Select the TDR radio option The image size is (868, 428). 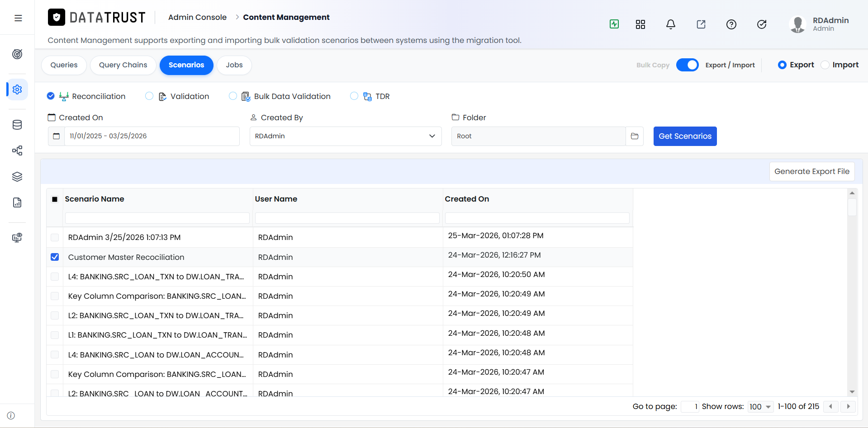[354, 96]
